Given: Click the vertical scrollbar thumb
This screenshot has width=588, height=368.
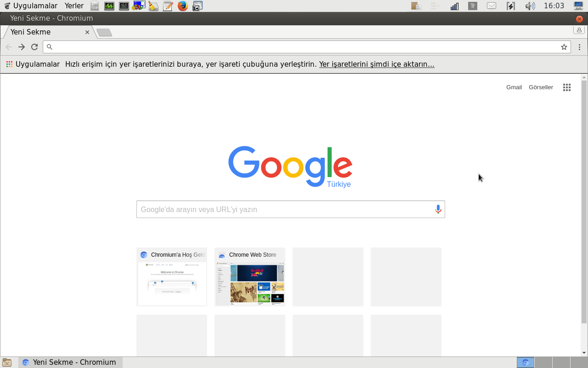Looking at the screenshot, I should coord(584,201).
